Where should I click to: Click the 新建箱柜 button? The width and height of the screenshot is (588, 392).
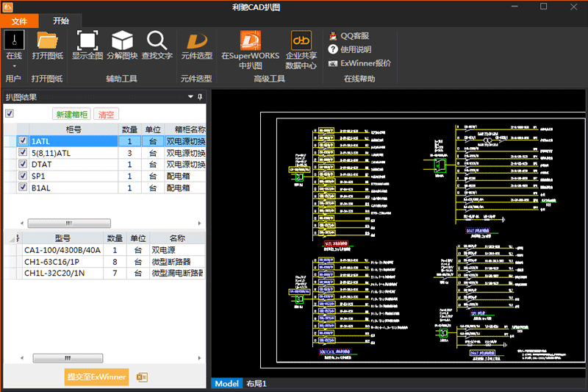72,115
